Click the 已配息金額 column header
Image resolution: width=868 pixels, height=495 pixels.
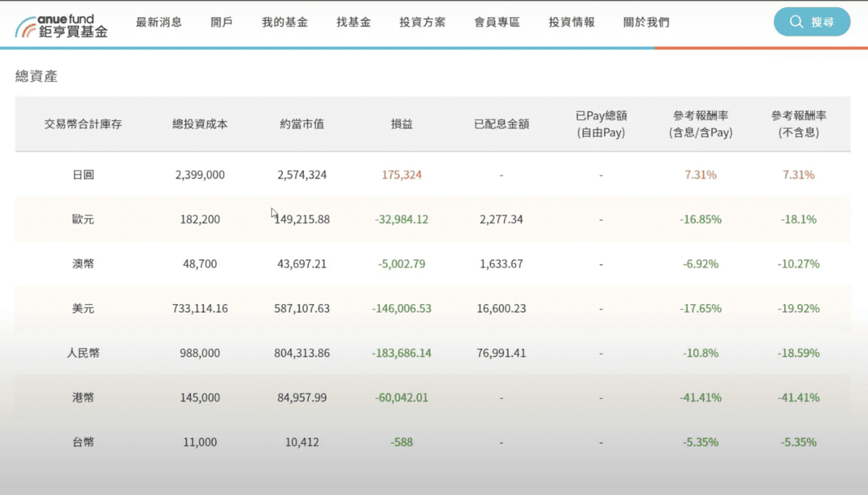pyautogui.click(x=501, y=124)
